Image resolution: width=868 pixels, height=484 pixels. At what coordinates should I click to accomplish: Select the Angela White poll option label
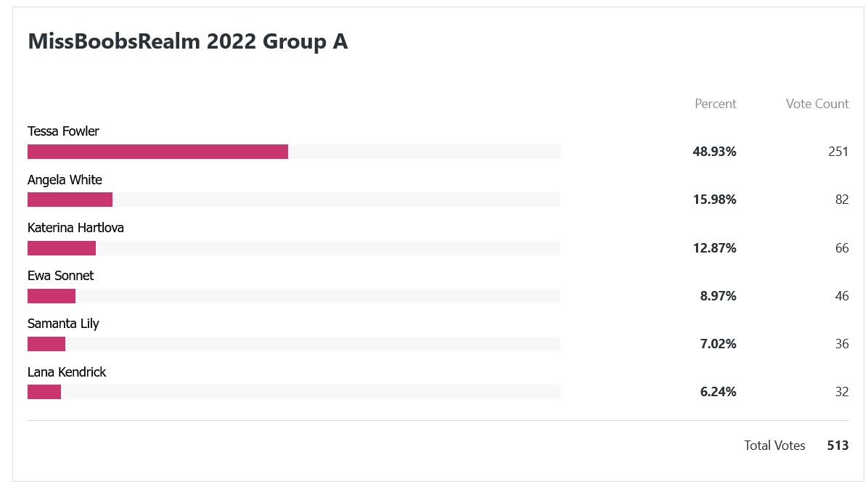65,180
